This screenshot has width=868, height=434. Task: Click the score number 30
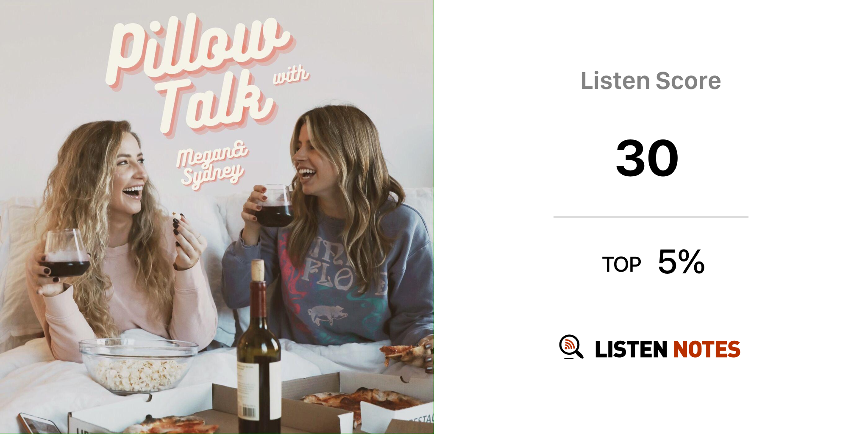pos(647,158)
